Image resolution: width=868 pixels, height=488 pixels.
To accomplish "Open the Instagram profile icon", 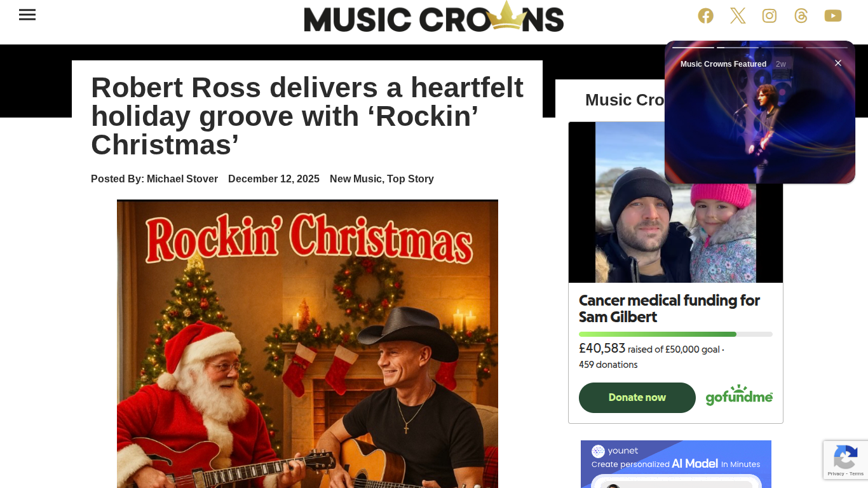I will tap(770, 16).
